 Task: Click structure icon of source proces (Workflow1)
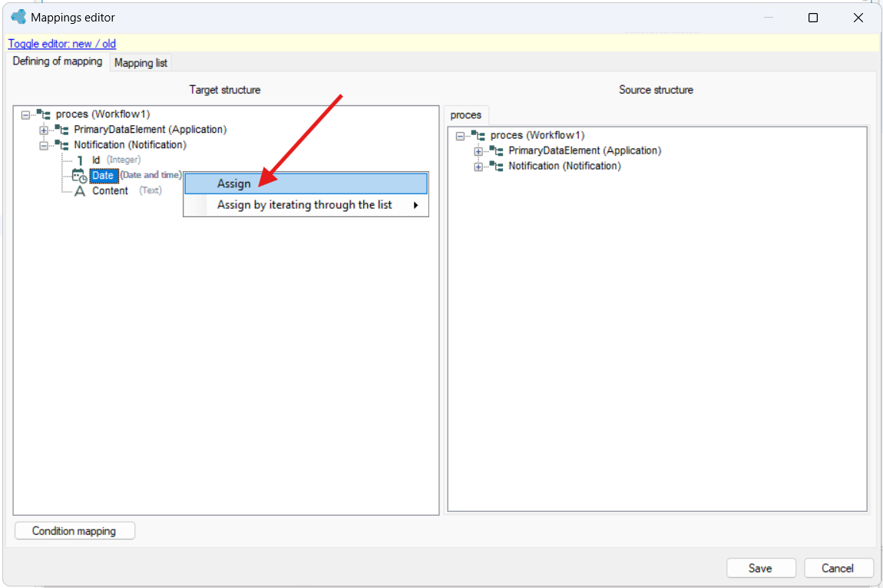pos(478,135)
